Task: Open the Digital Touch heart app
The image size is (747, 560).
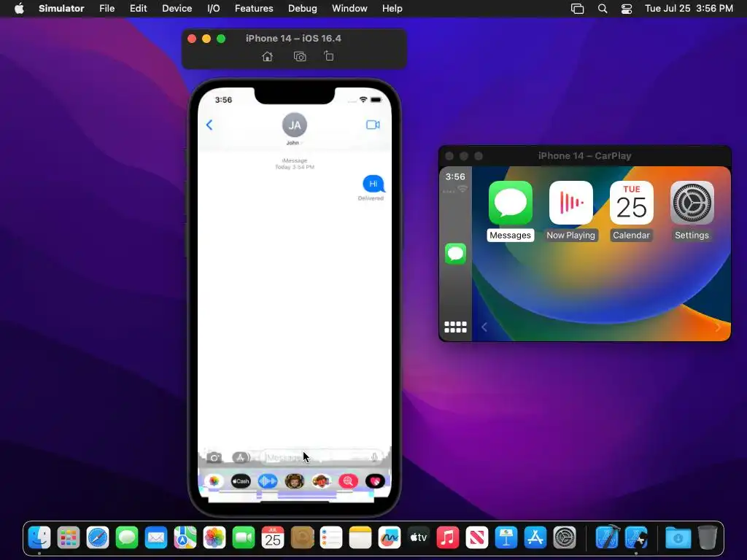Action: pos(375,481)
